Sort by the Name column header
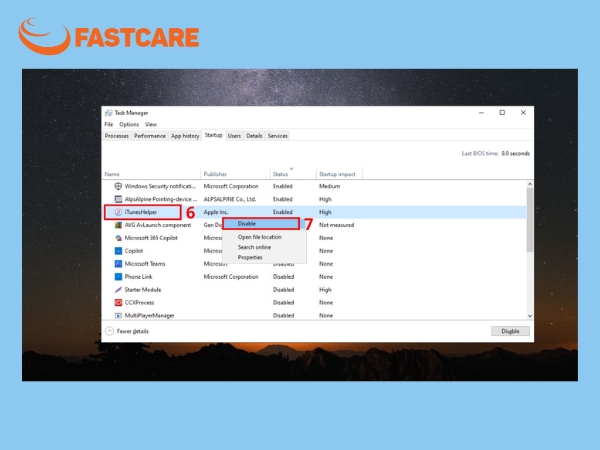The height and width of the screenshot is (450, 600). pyautogui.click(x=112, y=174)
